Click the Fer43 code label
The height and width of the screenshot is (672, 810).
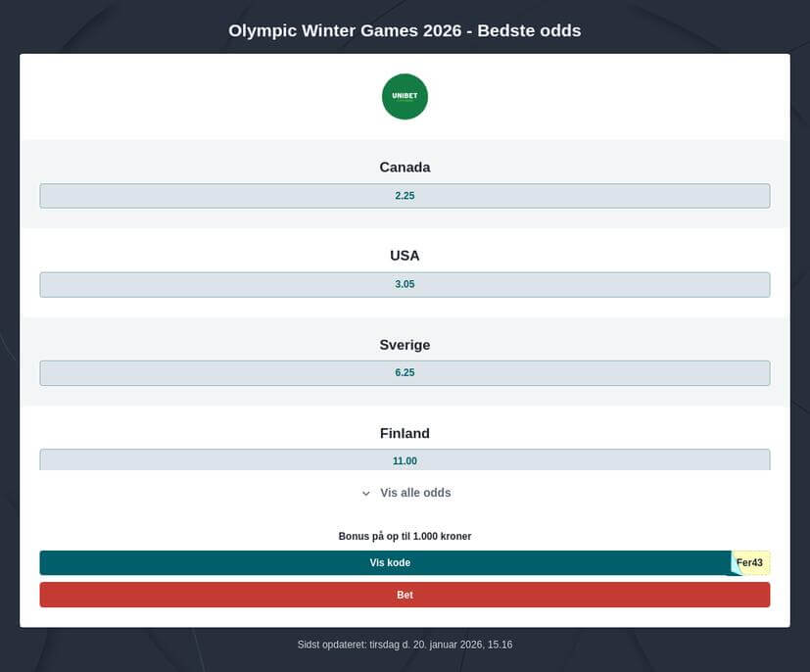click(x=749, y=561)
